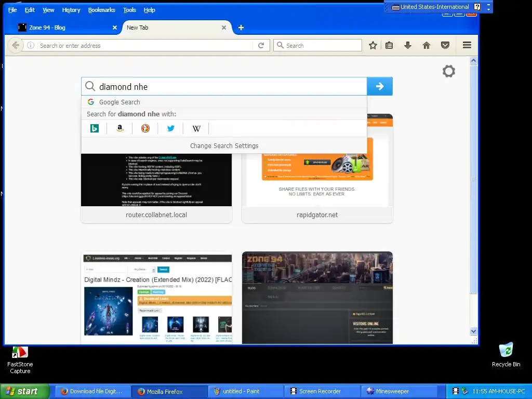Click the Pocket save icon

(445, 45)
